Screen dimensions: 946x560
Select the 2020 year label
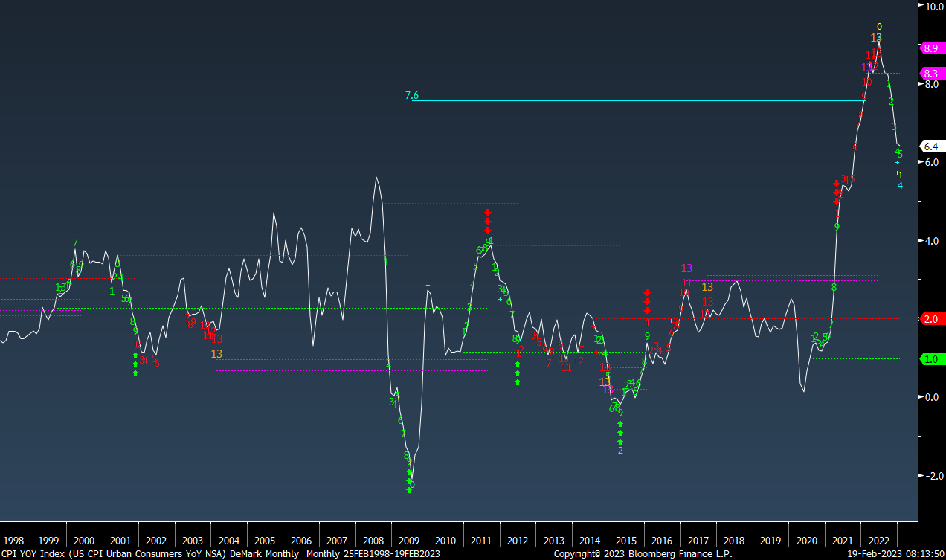coord(806,541)
